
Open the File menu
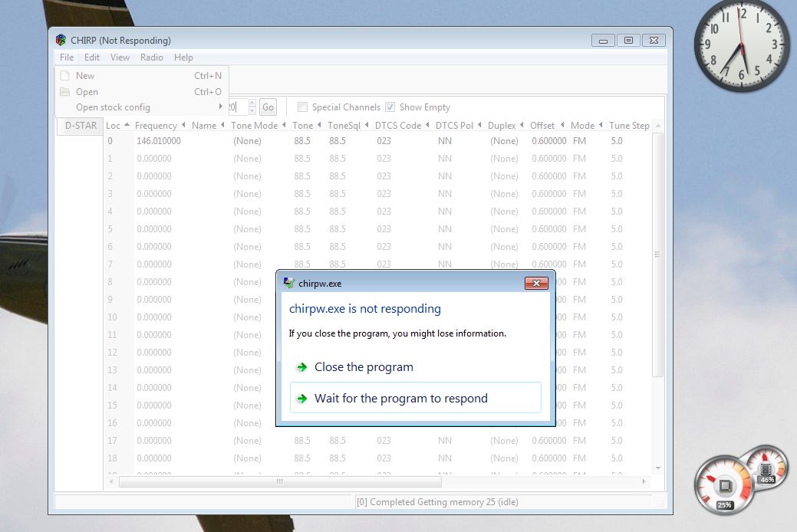[67, 57]
